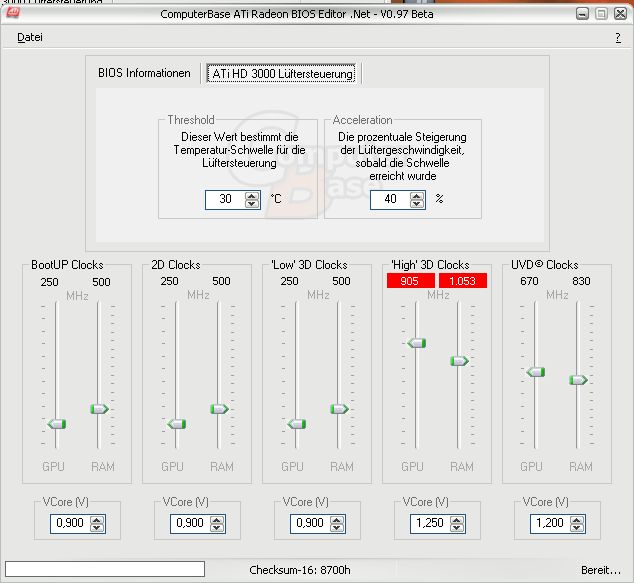Click the UVD Clocks GPU slider handle
Viewport: 634px width, 583px height.
point(536,372)
